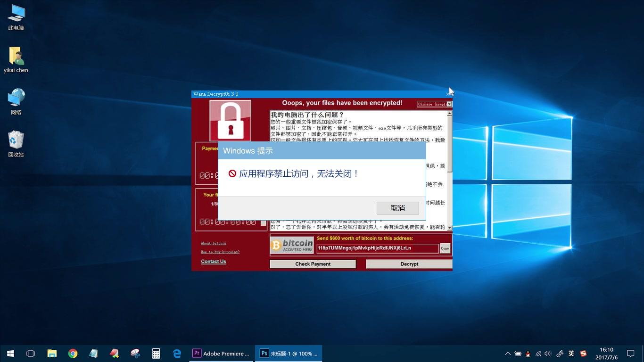Click the battery icon in the system tray
Viewport: 644px width, 362px height.
click(518, 354)
